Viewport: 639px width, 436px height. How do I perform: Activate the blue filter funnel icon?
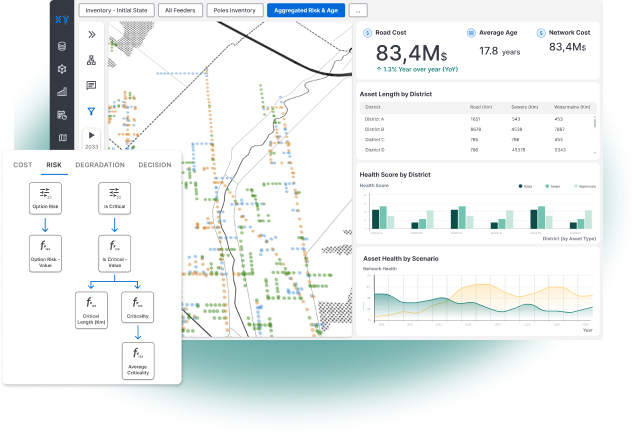92,111
